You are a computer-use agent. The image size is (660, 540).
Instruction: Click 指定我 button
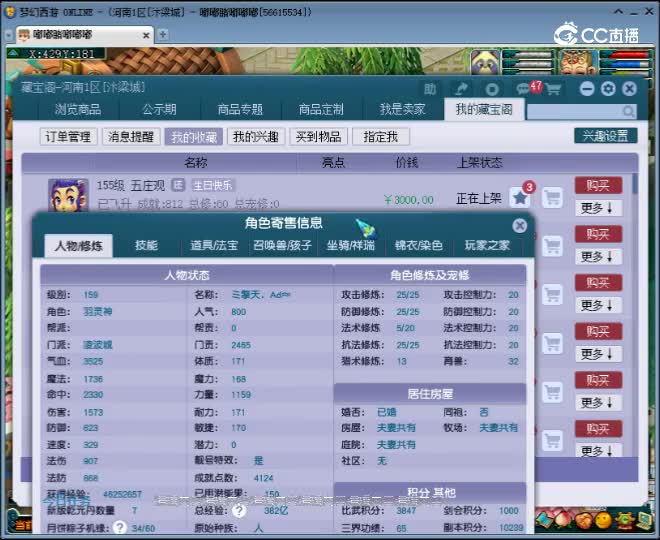[x=381, y=137]
